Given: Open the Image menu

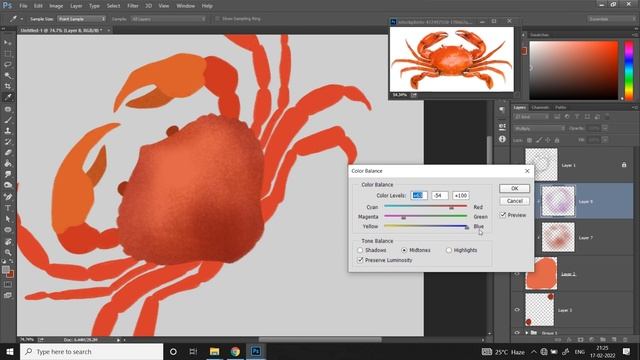Looking at the screenshot, I should 56,6.
